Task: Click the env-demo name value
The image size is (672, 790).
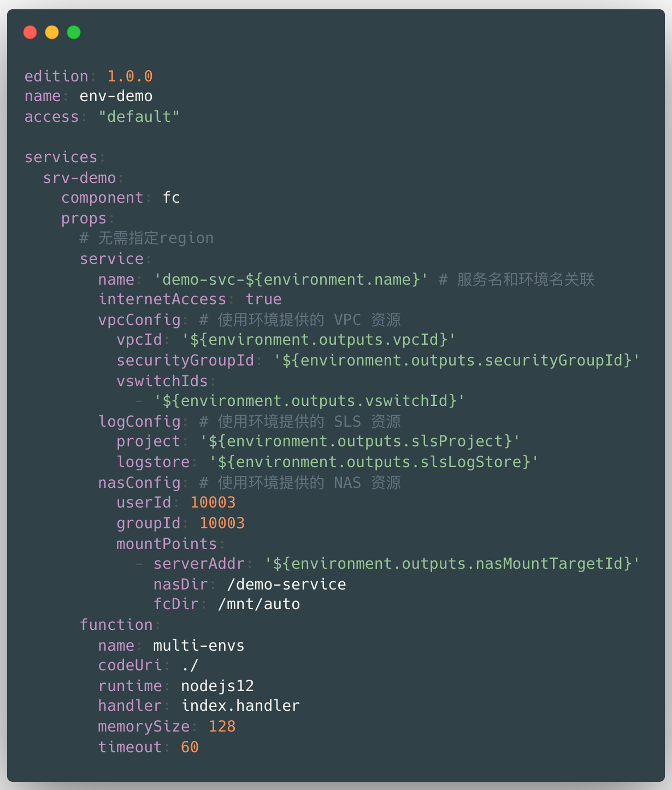Action: [x=116, y=96]
